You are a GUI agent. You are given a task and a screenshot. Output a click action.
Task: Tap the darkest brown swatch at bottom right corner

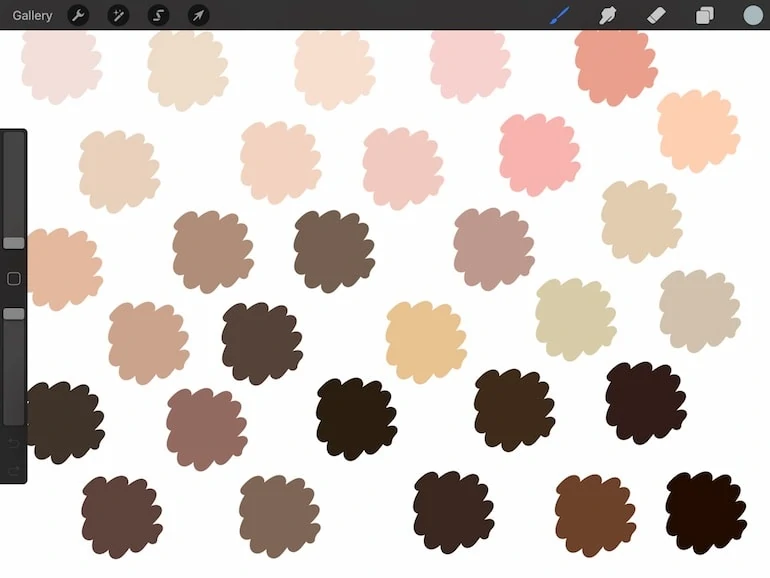coord(706,513)
